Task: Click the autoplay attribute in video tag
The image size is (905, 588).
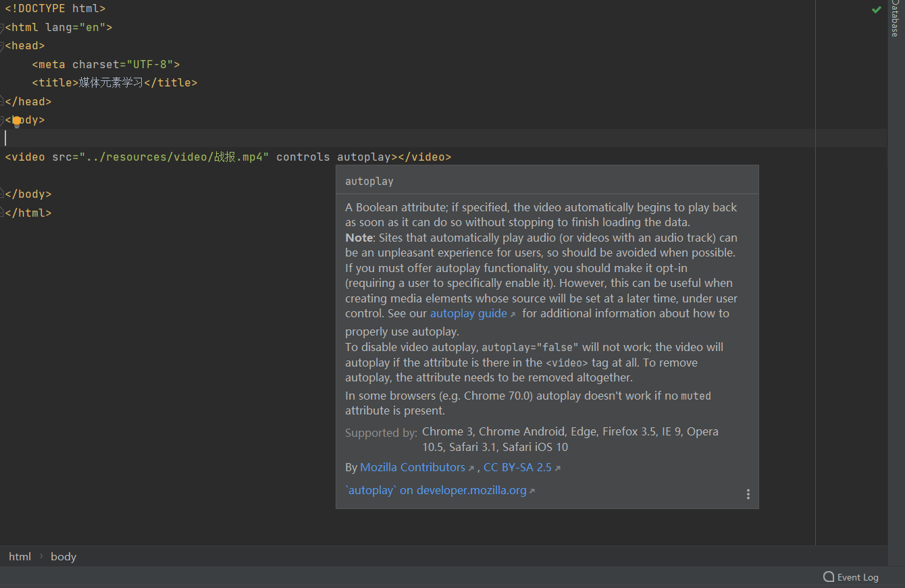Action: (364, 157)
